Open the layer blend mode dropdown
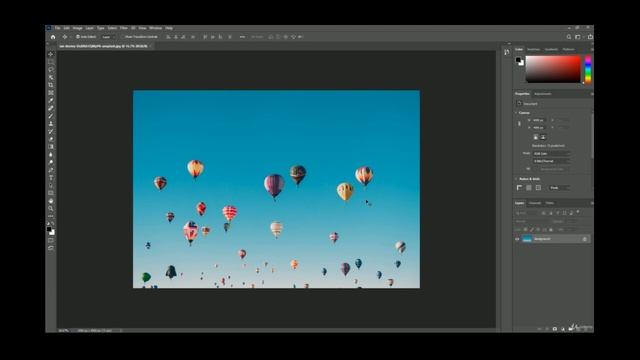The image size is (640, 360). point(531,221)
